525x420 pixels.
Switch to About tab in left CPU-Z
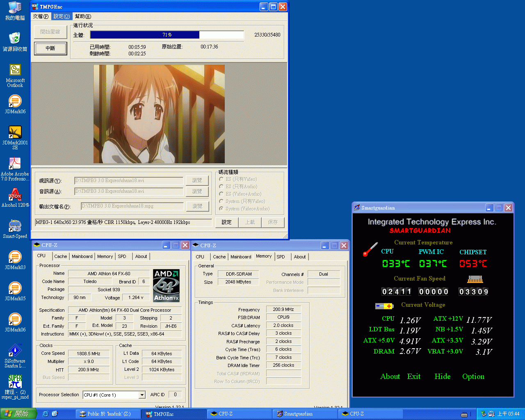pos(141,256)
